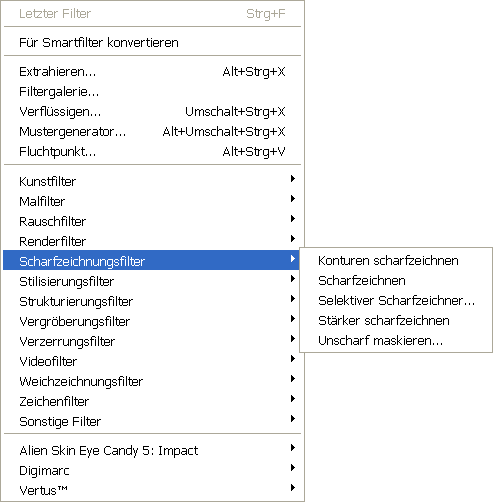Screen dimensions: 493x502
Task: Open Weichzeichnungsfilter submenu
Action: [152, 381]
